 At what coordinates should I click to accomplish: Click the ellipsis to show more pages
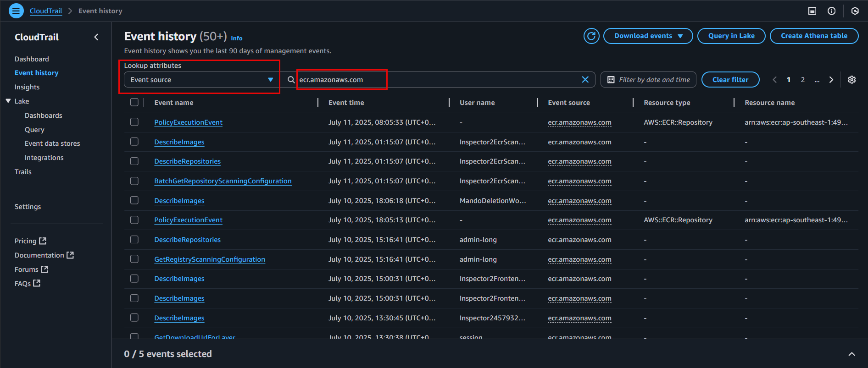click(x=817, y=80)
